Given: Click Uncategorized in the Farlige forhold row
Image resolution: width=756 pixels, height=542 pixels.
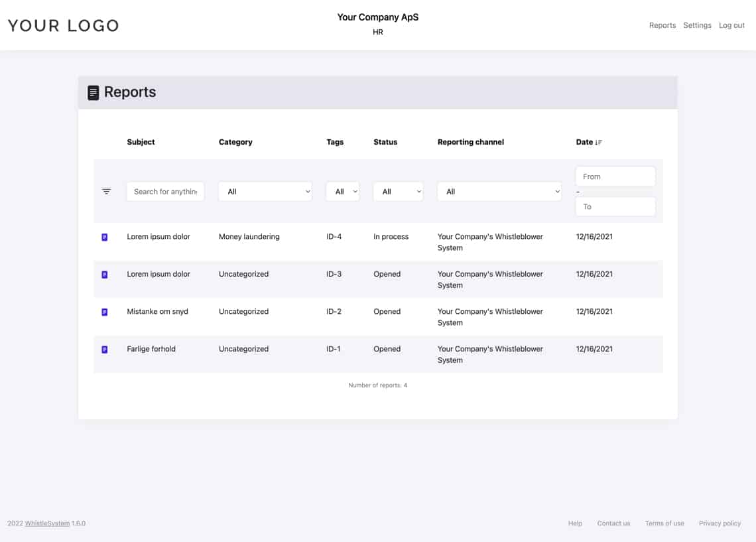Looking at the screenshot, I should click(x=243, y=349).
